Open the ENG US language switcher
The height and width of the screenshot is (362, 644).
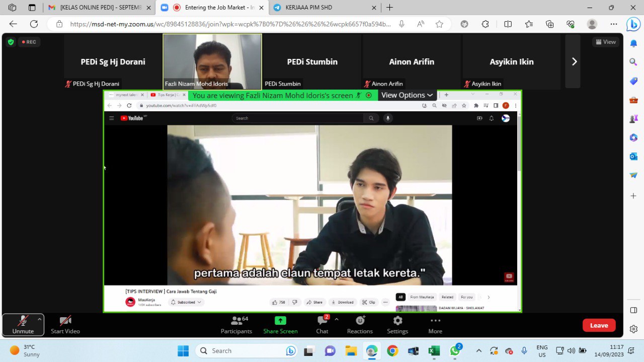(542, 350)
